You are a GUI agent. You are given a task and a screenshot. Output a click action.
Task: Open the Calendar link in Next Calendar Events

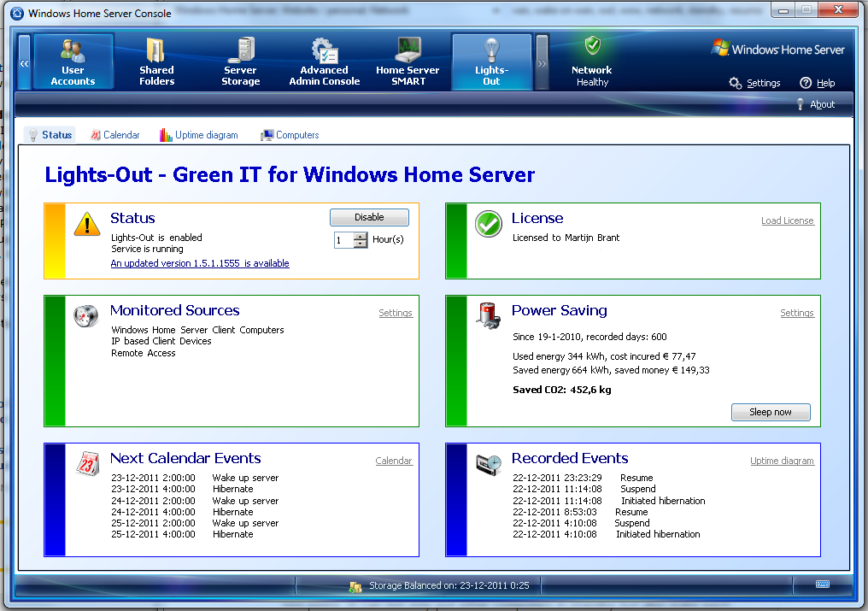tap(394, 461)
